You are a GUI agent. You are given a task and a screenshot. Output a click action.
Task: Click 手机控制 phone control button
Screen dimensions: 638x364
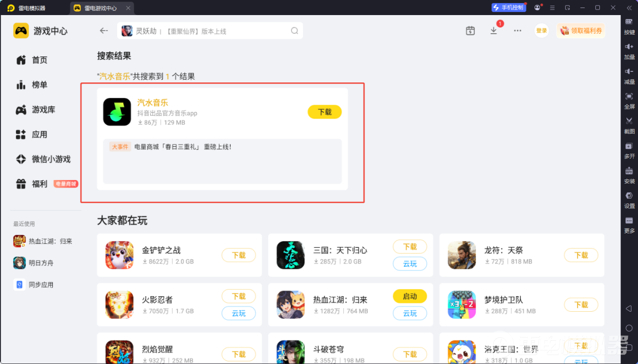coord(508,8)
